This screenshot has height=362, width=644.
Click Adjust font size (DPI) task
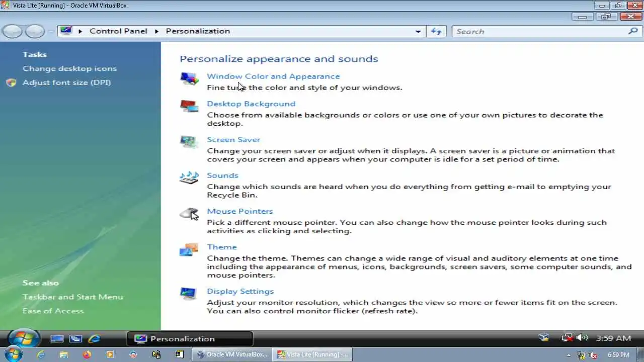click(x=66, y=82)
